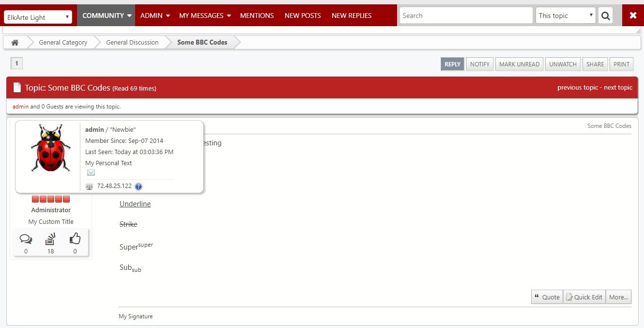This screenshot has height=328, width=644.
Task: Click the Quote button
Action: tap(547, 297)
